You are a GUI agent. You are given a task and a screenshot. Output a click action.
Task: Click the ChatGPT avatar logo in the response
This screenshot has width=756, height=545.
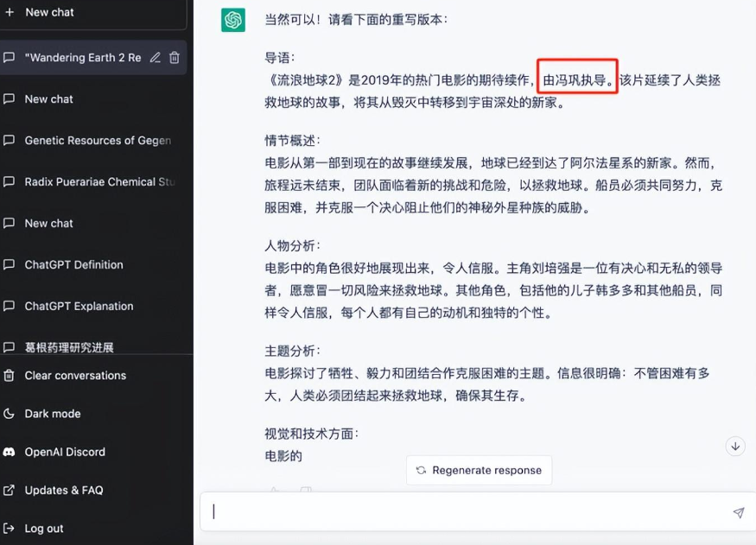coord(233,20)
